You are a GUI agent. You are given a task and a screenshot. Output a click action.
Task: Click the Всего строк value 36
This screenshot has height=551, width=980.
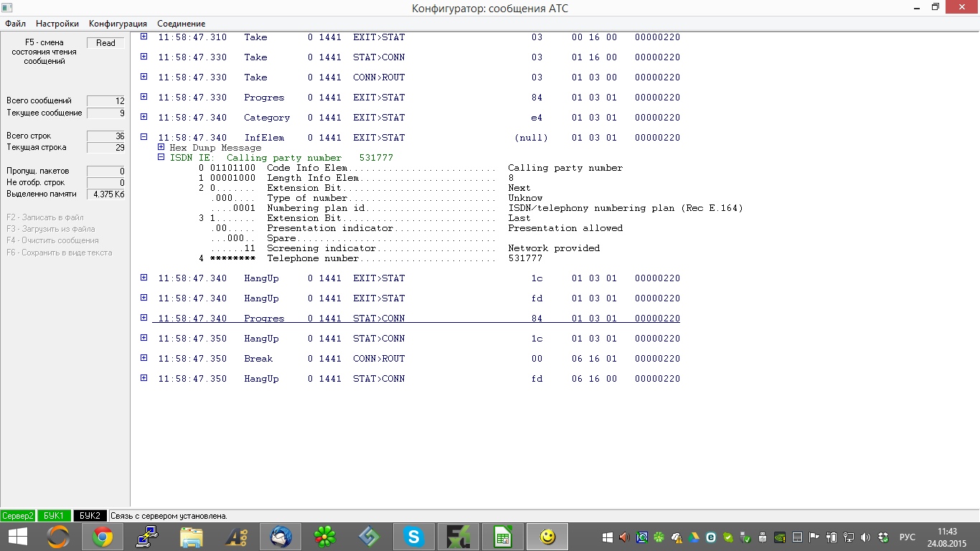(105, 136)
